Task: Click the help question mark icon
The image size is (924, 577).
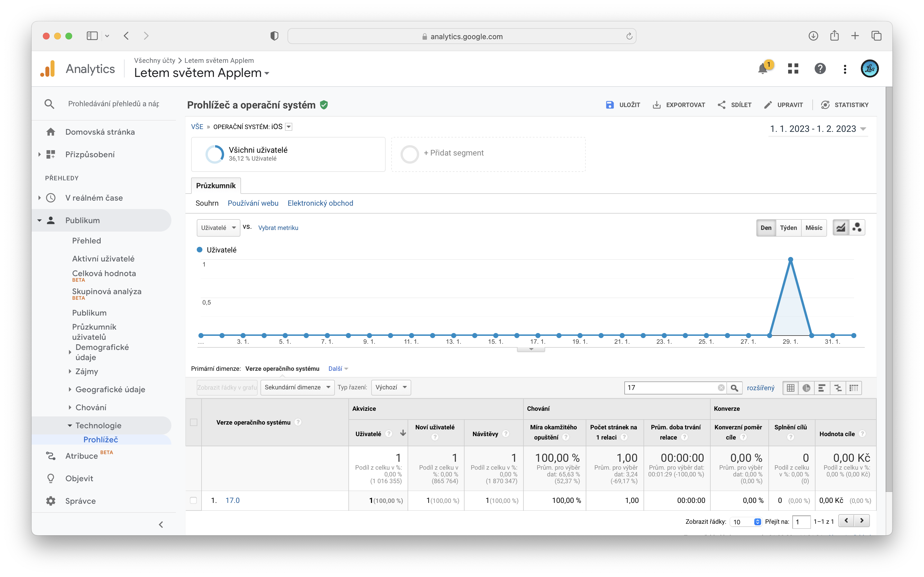Action: coord(820,69)
